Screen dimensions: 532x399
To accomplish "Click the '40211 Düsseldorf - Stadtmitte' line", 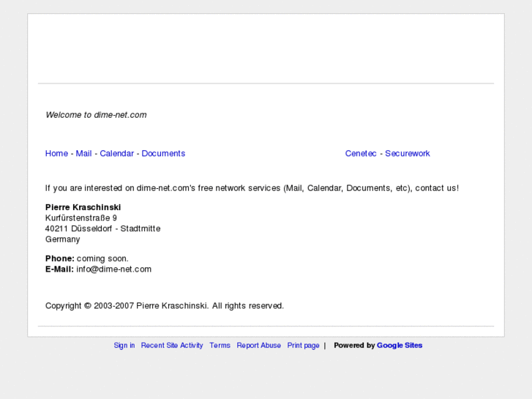I will [x=102, y=228].
